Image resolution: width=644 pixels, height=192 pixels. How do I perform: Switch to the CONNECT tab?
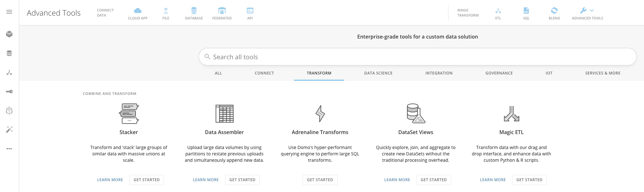point(264,73)
